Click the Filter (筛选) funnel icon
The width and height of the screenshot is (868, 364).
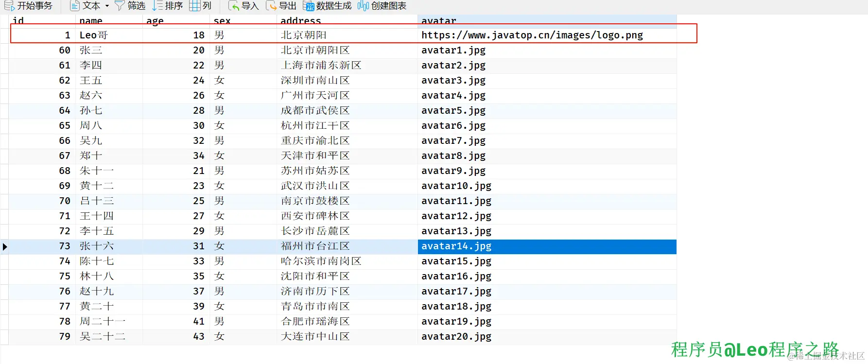tap(120, 6)
